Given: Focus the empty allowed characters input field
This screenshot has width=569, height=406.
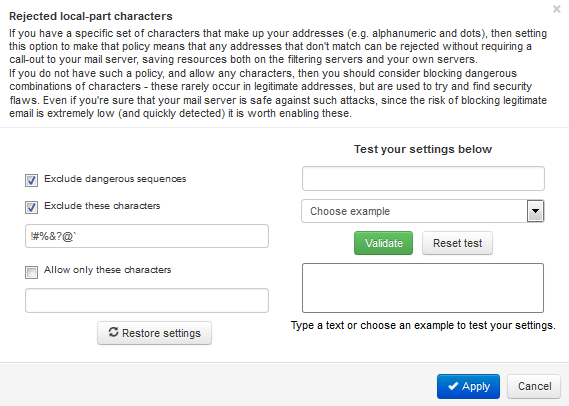Looking at the screenshot, I should point(147,300).
